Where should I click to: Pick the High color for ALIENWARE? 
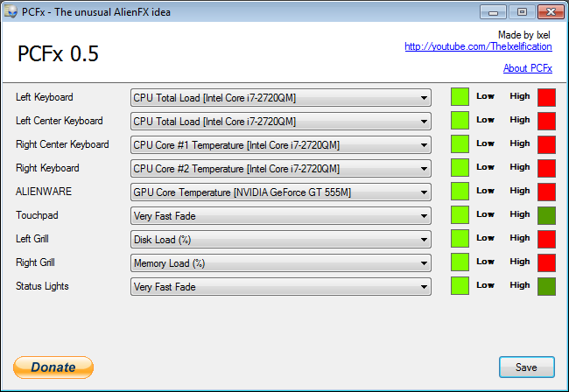coord(546,192)
